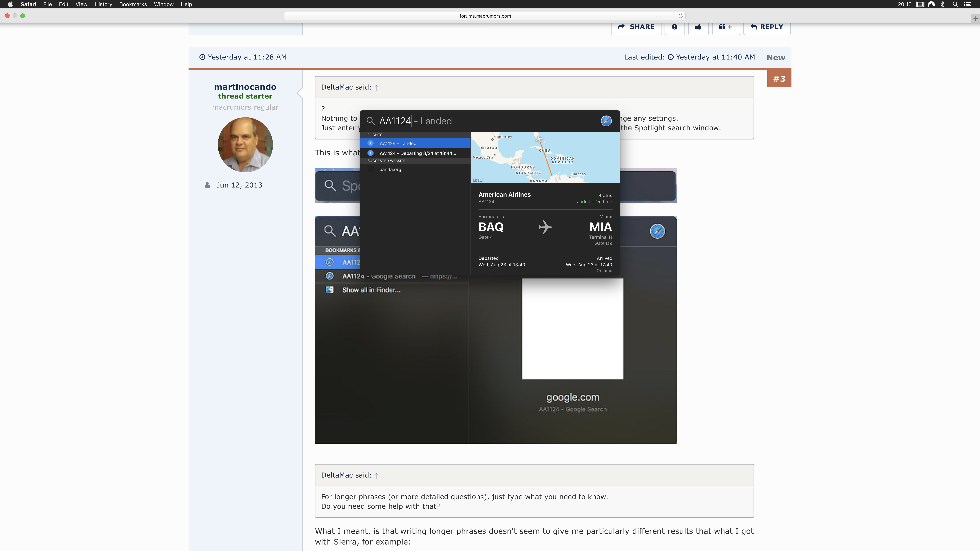This screenshot has width=980, height=551.
Task: Click magnifier icon in upper embedded Spotlight bar
Action: [330, 186]
